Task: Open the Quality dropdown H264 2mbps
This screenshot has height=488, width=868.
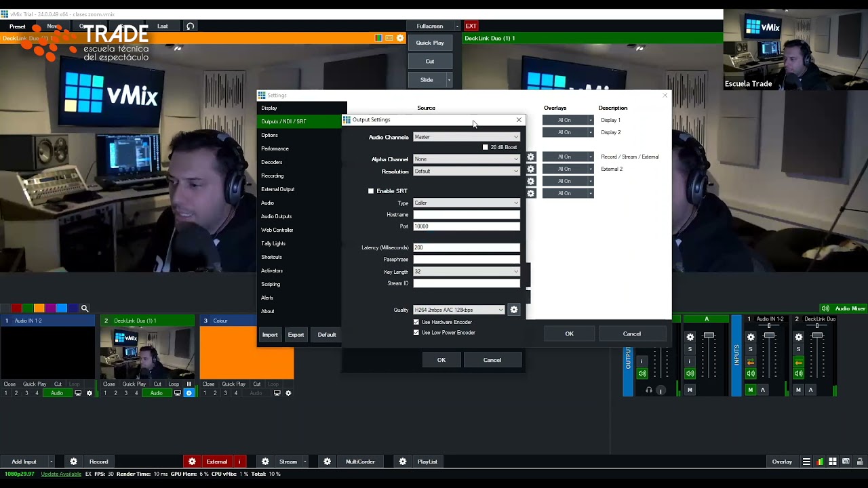Action: [x=459, y=310]
